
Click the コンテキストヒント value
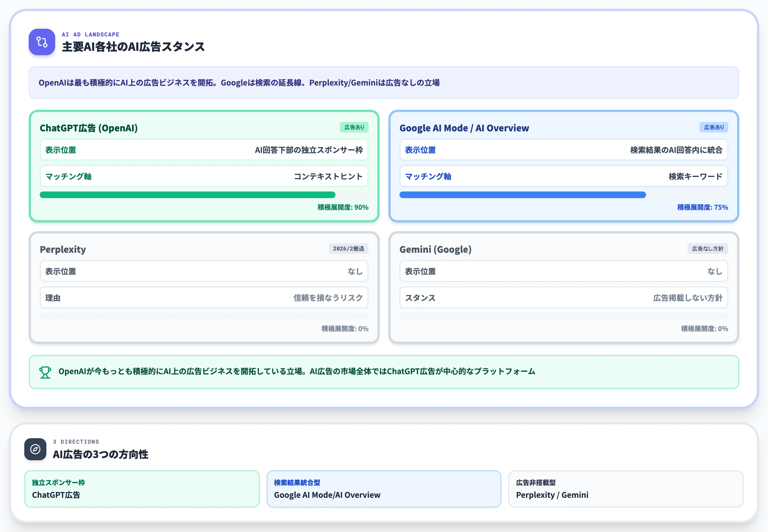click(328, 176)
